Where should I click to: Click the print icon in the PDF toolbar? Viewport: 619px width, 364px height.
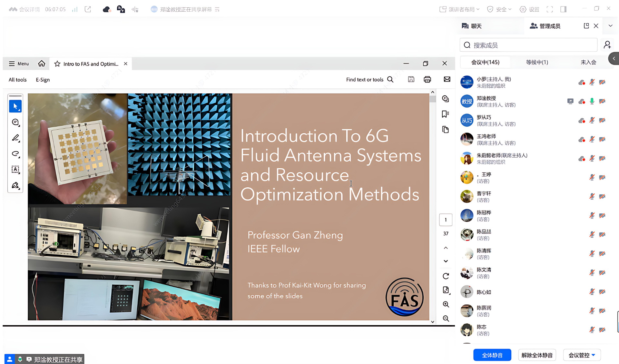pyautogui.click(x=427, y=79)
